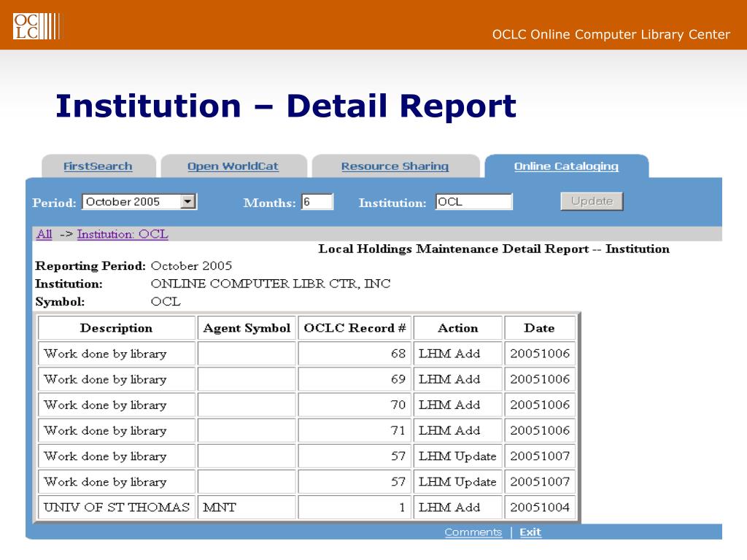Focus the Institution input field
Image resolution: width=747 pixels, height=560 pixels.
coord(474,202)
